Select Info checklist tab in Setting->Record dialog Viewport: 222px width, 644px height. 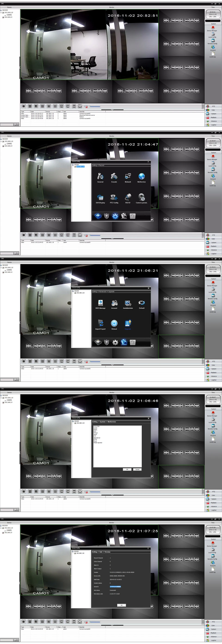pos(133,216)
